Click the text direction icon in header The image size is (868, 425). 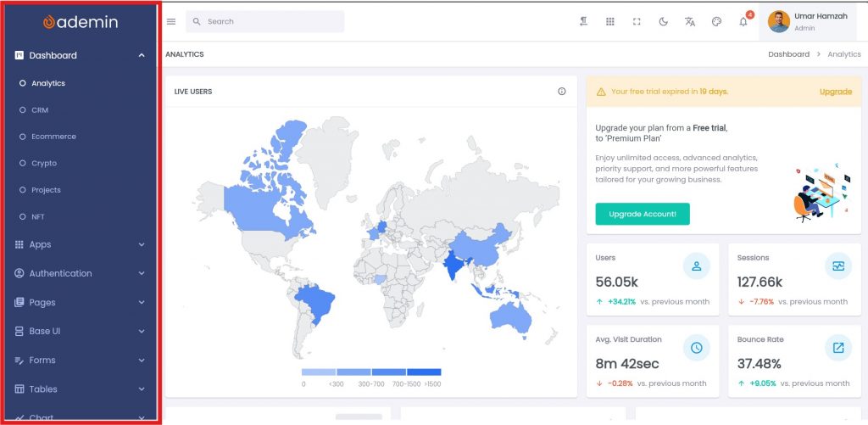[583, 22]
